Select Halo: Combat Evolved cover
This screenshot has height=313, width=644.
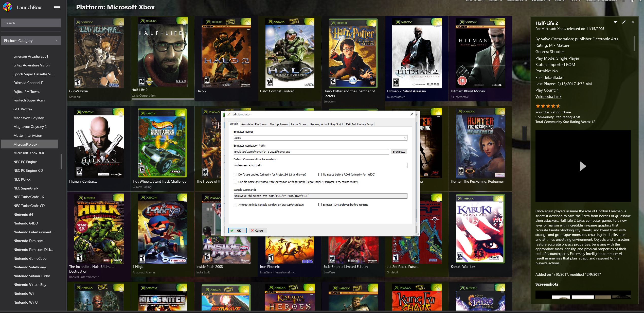click(290, 53)
